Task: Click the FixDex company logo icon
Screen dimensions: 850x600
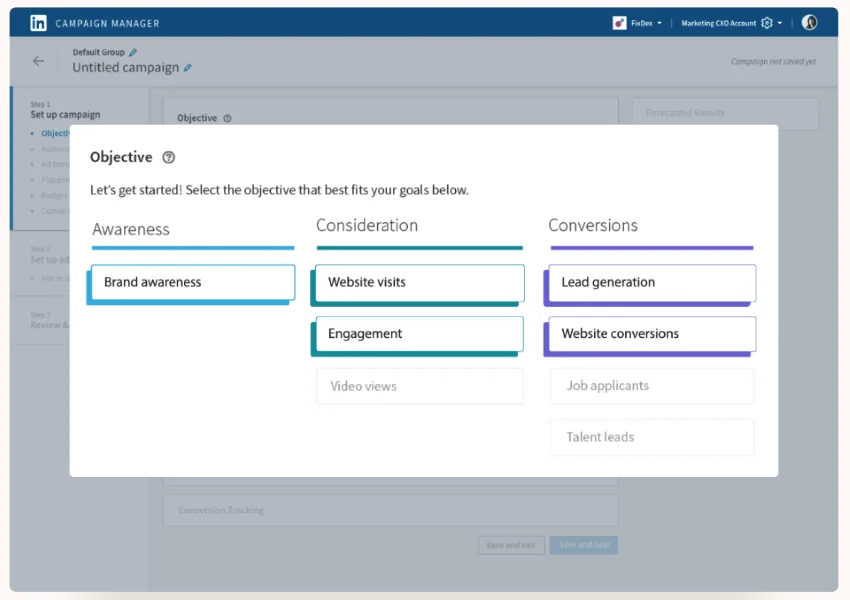Action: tap(619, 23)
